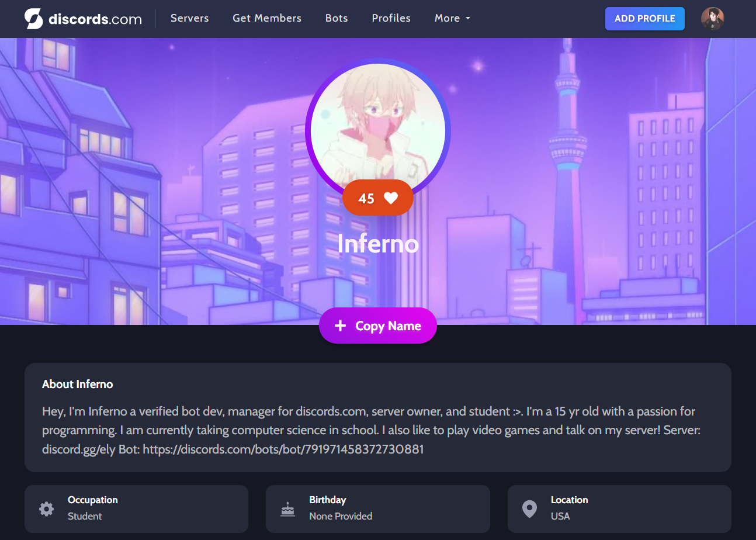Click the Occupation gear icon
The width and height of the screenshot is (756, 540).
click(46, 508)
